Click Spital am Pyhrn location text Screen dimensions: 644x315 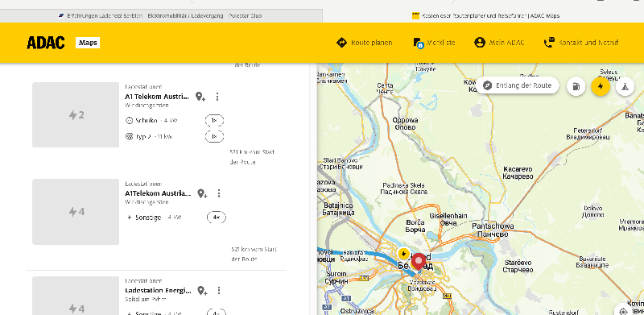coord(146,299)
